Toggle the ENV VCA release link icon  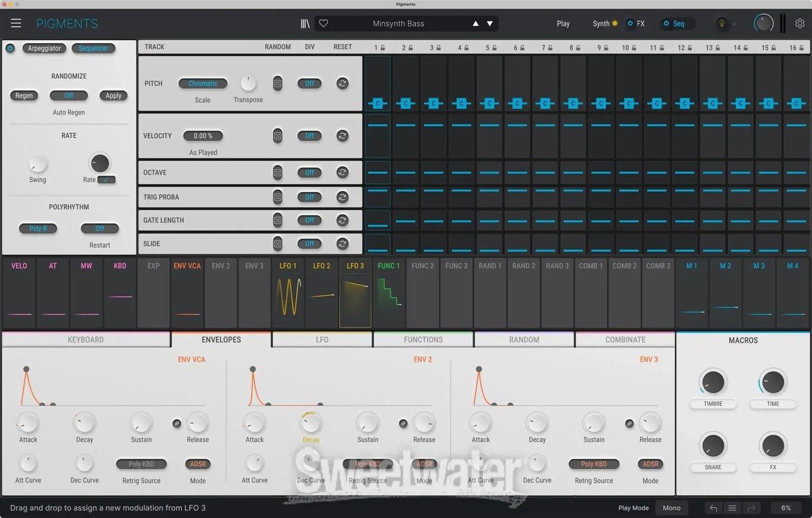(177, 423)
